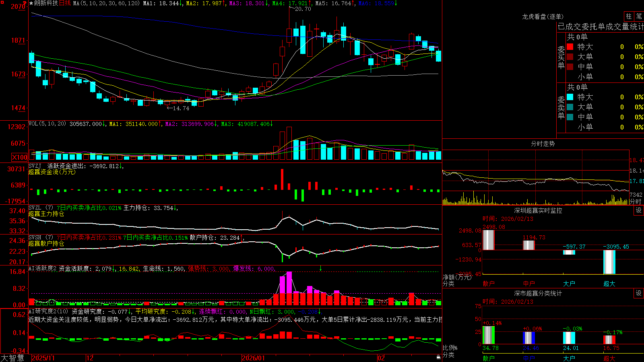Click the dark red 中单 buy-order swatch

tap(570, 67)
